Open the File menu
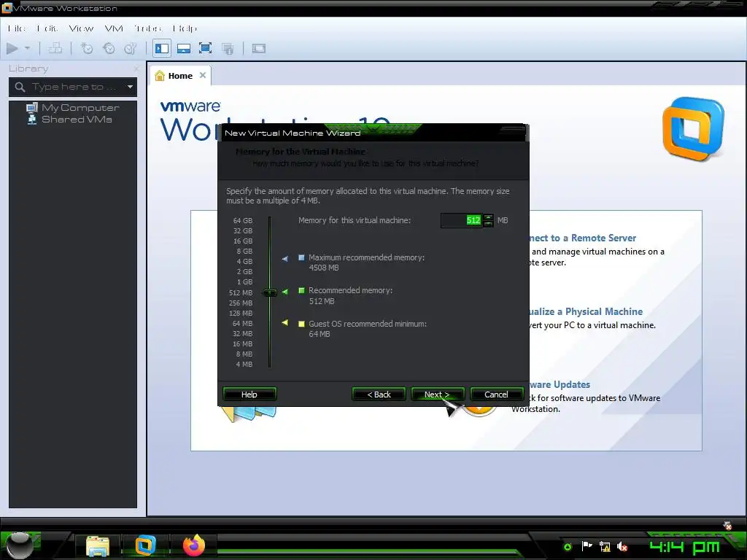The height and width of the screenshot is (560, 747). point(17,28)
